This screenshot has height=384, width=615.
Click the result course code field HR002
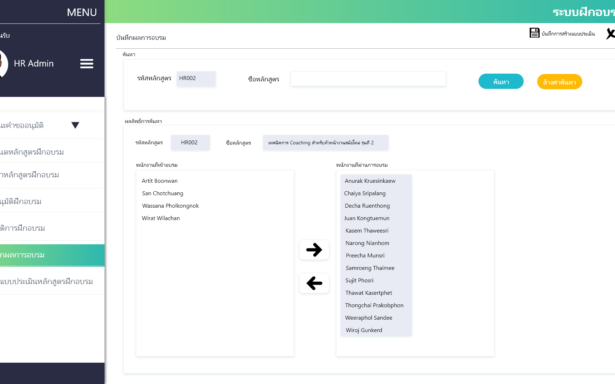[190, 143]
